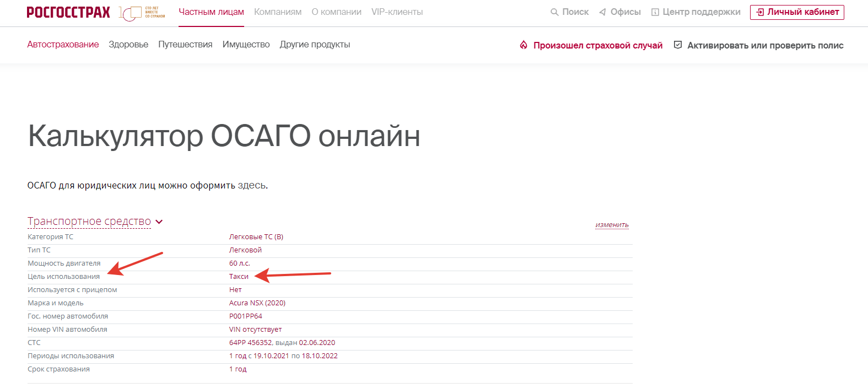Click the Срок страхования label
Image resolution: width=868 pixels, height=388 pixels.
pyautogui.click(x=58, y=369)
